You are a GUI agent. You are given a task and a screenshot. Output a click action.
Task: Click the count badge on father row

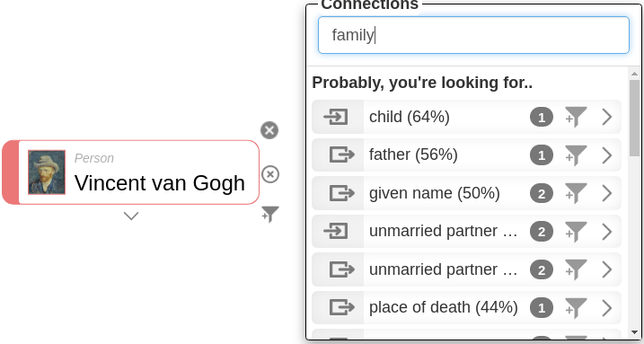(x=542, y=155)
